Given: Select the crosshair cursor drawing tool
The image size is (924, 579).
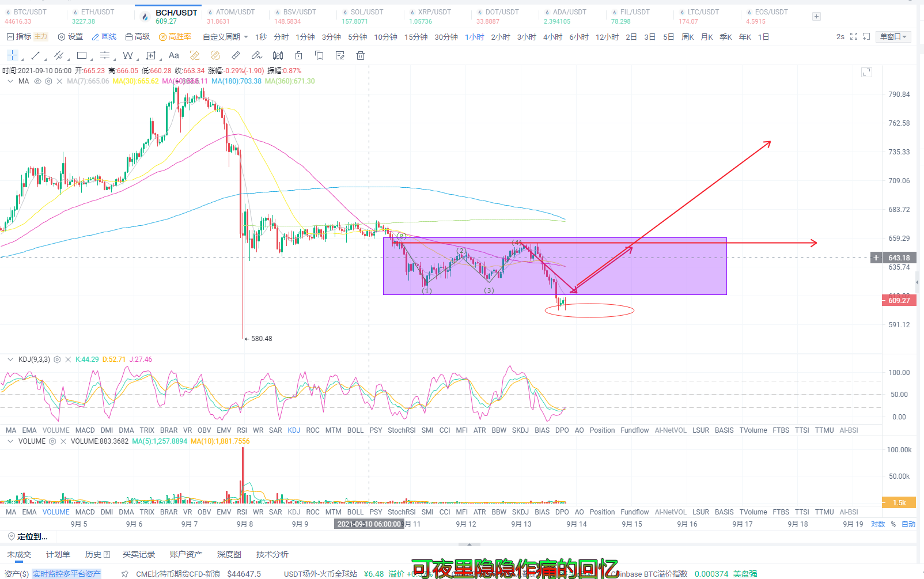Looking at the screenshot, I should (x=12, y=55).
